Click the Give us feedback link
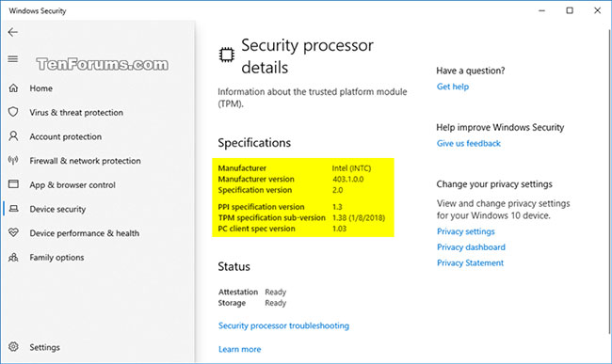 tap(468, 143)
